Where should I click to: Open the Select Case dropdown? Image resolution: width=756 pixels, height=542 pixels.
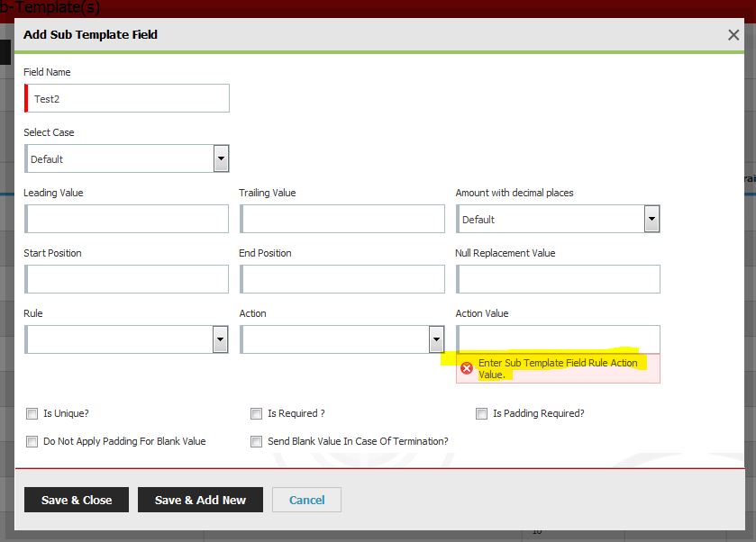(221, 158)
